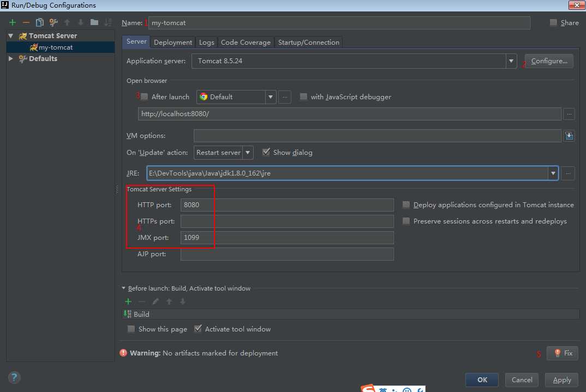Open the JRE path dropdown arrow

click(x=553, y=173)
